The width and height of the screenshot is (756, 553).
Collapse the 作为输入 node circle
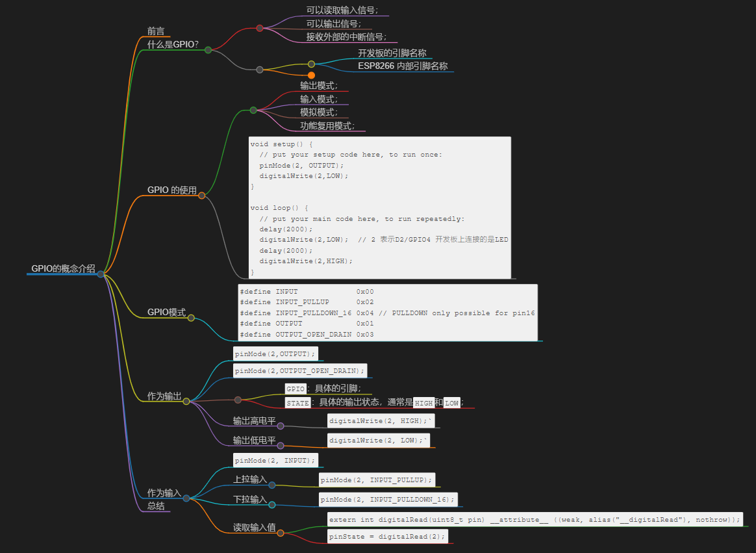(186, 498)
